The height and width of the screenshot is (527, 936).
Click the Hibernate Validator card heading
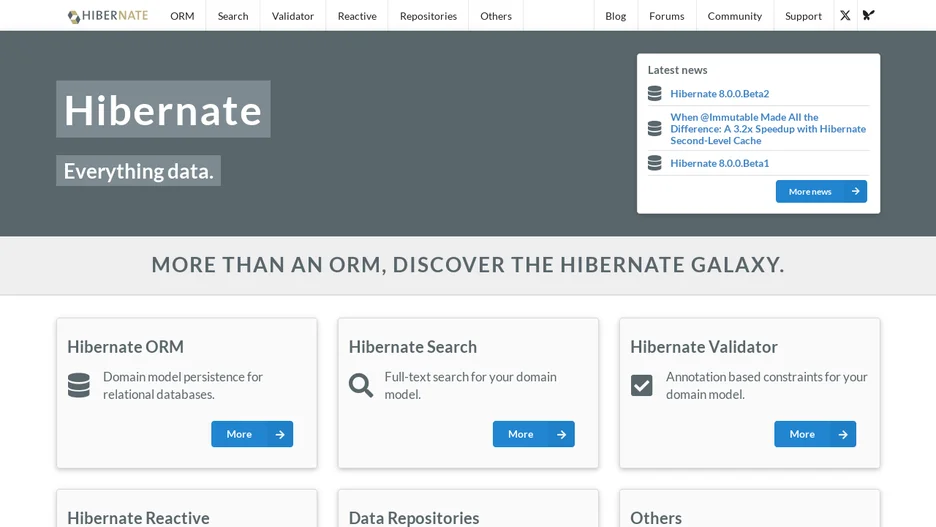[704, 347]
